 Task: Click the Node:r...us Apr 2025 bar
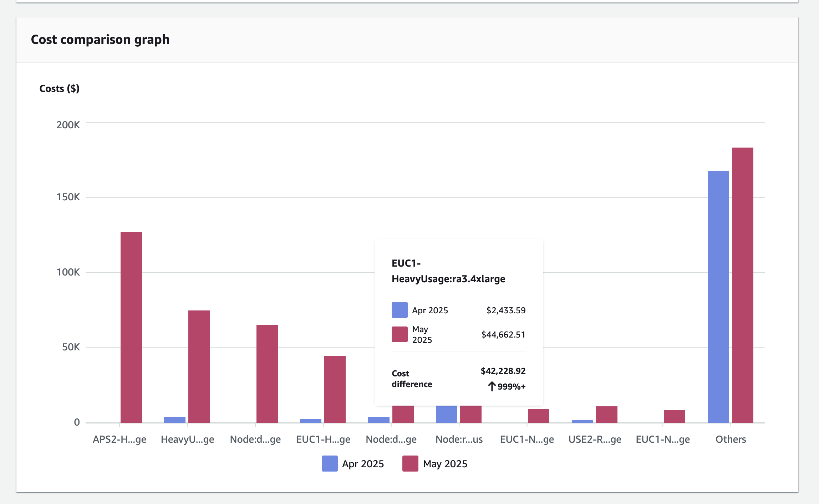(x=446, y=414)
